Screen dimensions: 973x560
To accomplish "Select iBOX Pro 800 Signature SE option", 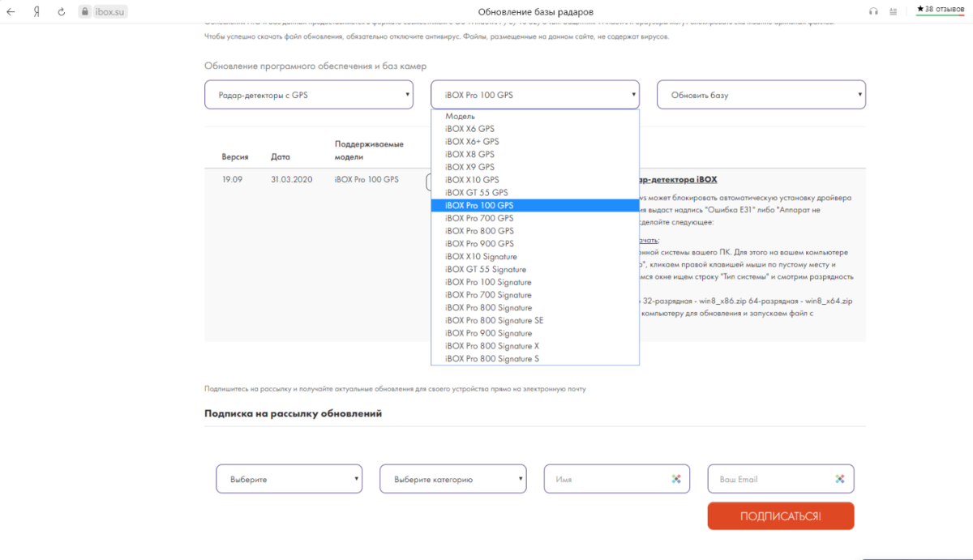I will tap(535, 321).
